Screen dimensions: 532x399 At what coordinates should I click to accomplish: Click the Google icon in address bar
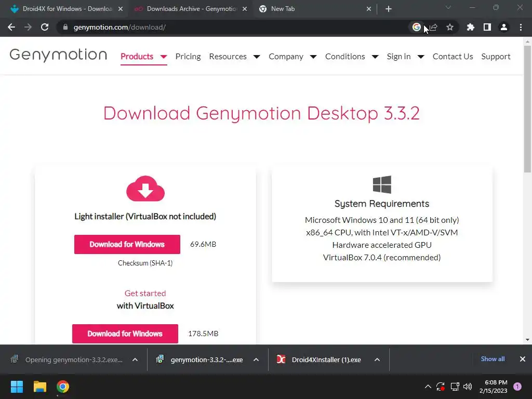point(416,27)
